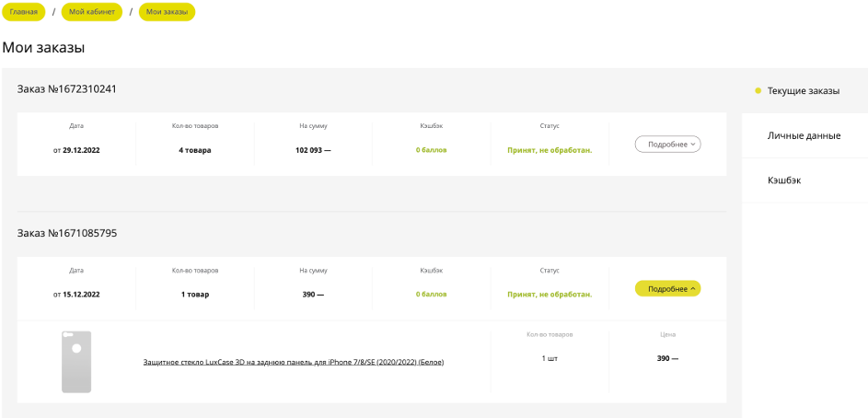Click the 1 шт product quantity

pyautogui.click(x=550, y=358)
